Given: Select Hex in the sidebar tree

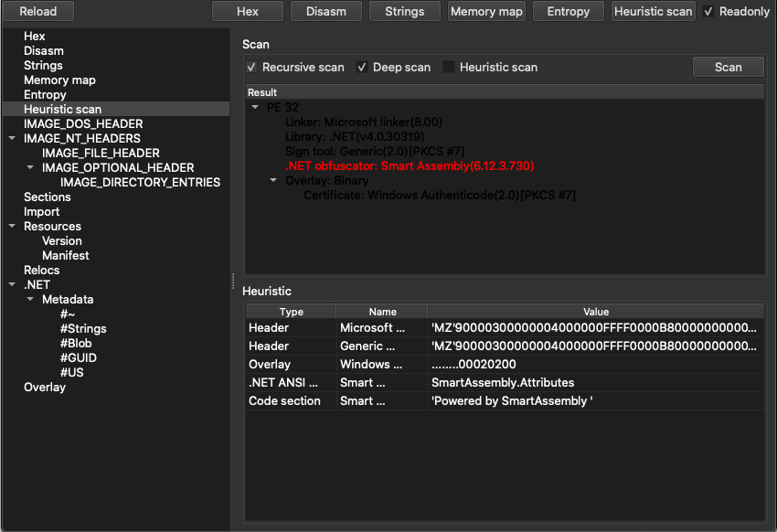Looking at the screenshot, I should pos(34,37).
